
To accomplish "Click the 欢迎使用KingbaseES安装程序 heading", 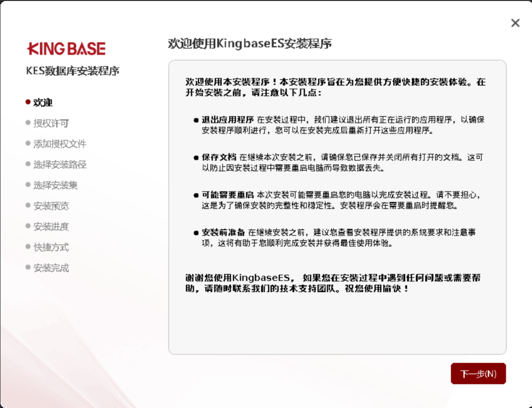I will (x=250, y=44).
